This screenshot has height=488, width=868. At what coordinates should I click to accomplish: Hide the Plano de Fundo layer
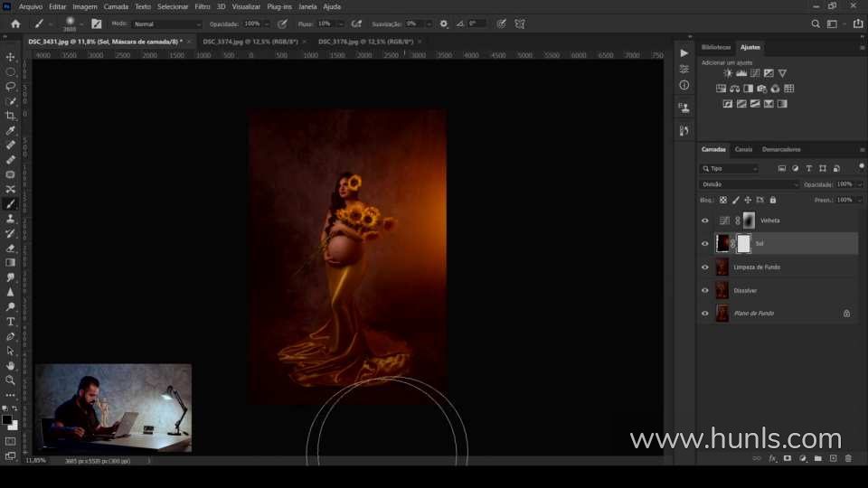[x=705, y=314]
